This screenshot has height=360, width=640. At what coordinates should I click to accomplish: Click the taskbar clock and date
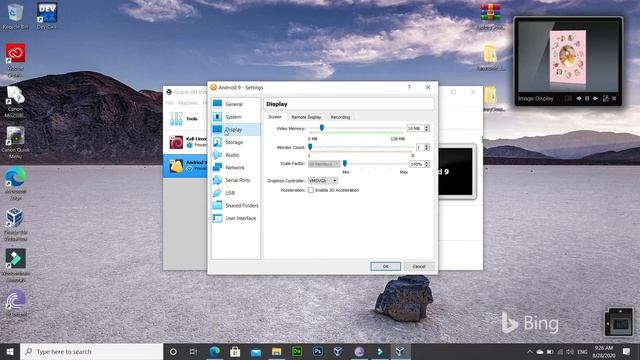coord(604,351)
